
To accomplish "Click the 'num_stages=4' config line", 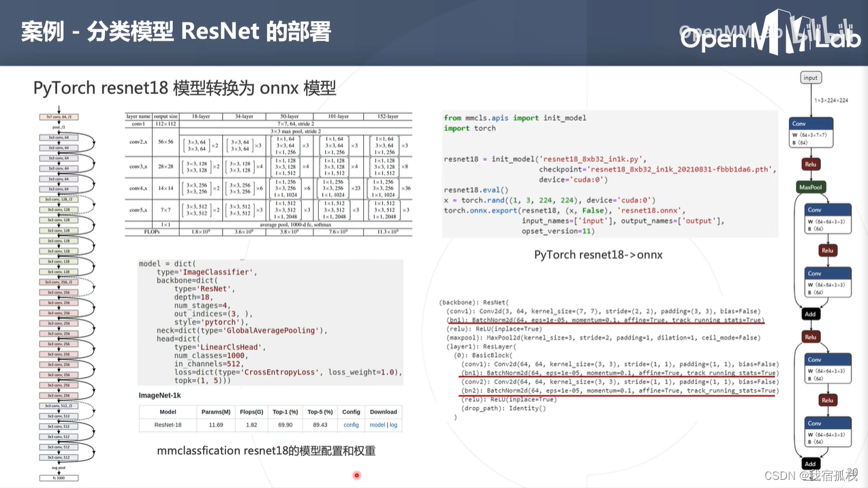I will tap(203, 305).
